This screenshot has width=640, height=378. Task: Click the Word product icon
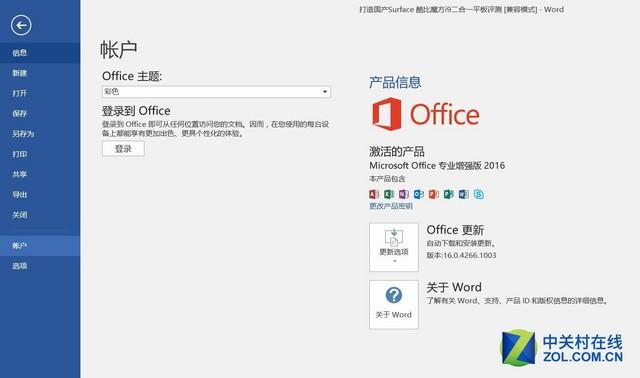coord(464,194)
